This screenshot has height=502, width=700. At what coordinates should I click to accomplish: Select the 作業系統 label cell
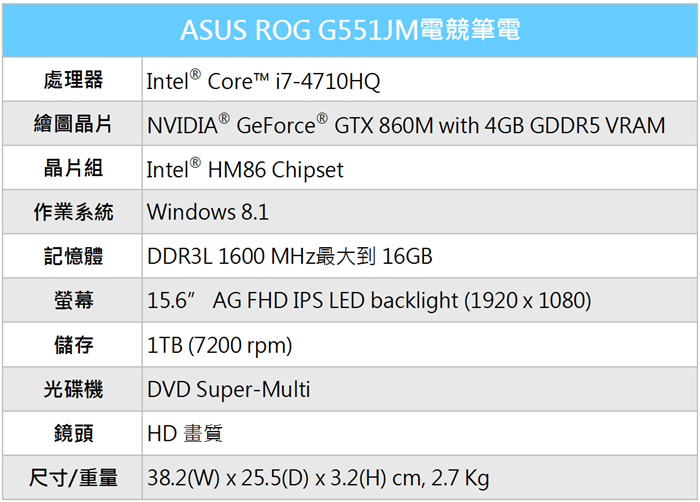point(73,213)
